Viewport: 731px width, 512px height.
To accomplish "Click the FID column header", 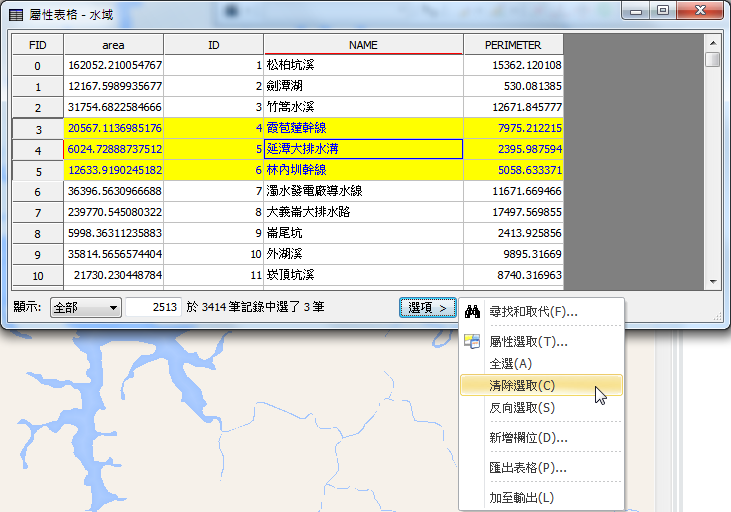I will pos(38,45).
